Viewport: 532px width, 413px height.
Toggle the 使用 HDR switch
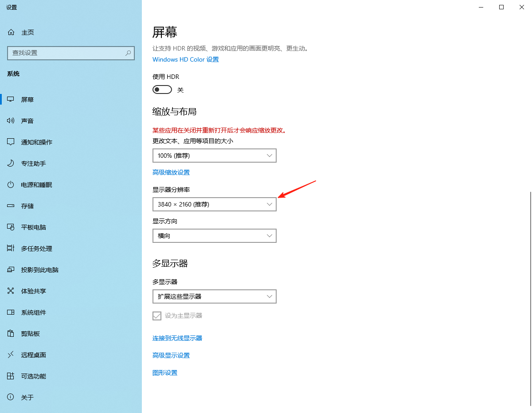click(162, 90)
